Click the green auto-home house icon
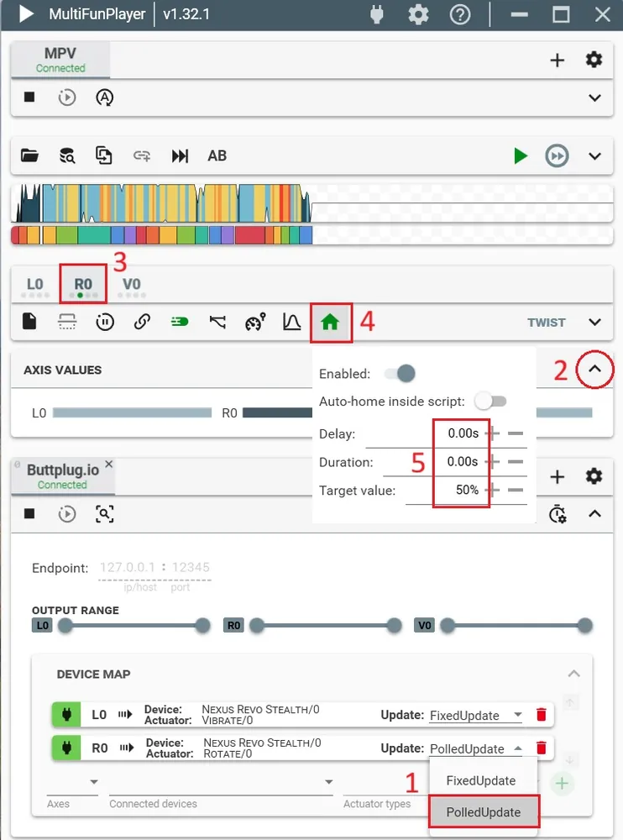The height and width of the screenshot is (840, 623). coord(330,323)
